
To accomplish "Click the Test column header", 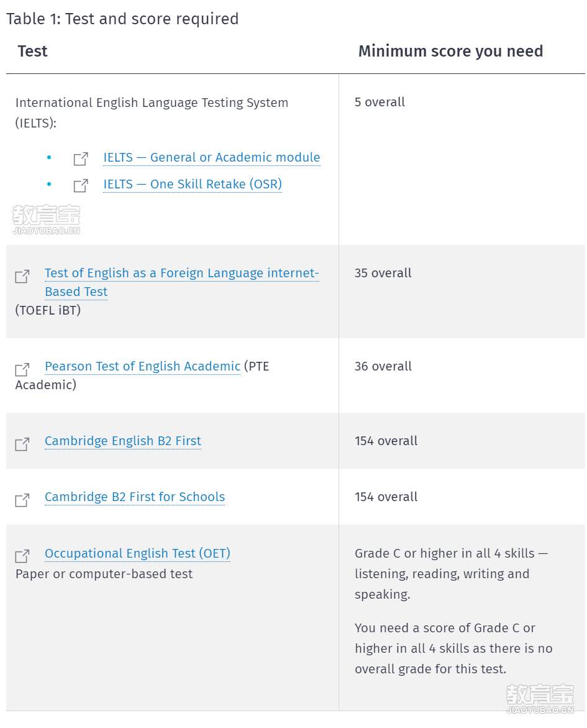I will (x=32, y=51).
